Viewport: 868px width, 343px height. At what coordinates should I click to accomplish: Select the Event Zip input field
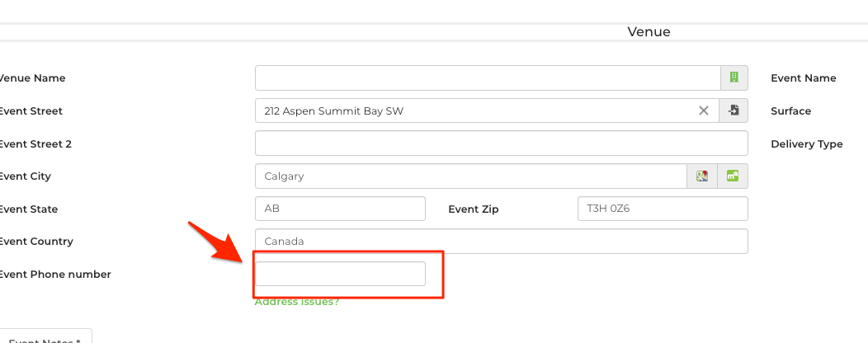coord(662,209)
